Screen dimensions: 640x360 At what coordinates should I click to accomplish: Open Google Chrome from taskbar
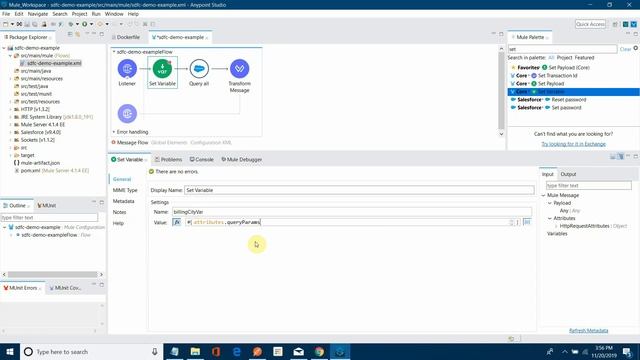coord(319,352)
